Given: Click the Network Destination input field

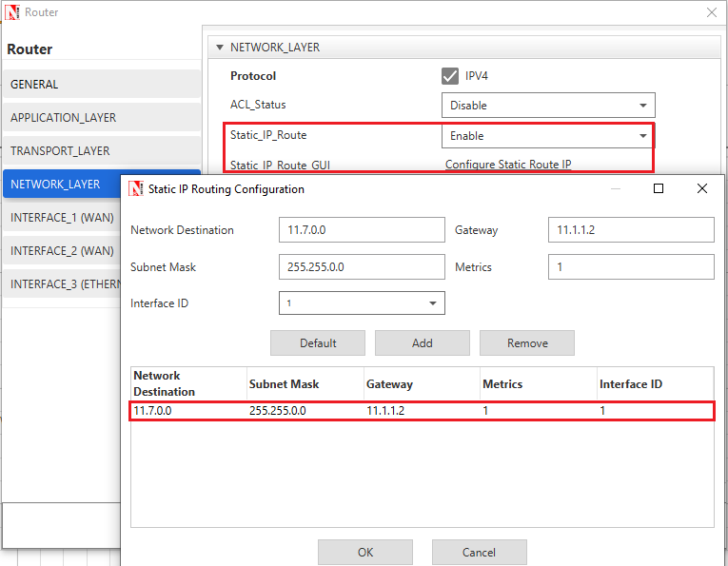Looking at the screenshot, I should [362, 230].
